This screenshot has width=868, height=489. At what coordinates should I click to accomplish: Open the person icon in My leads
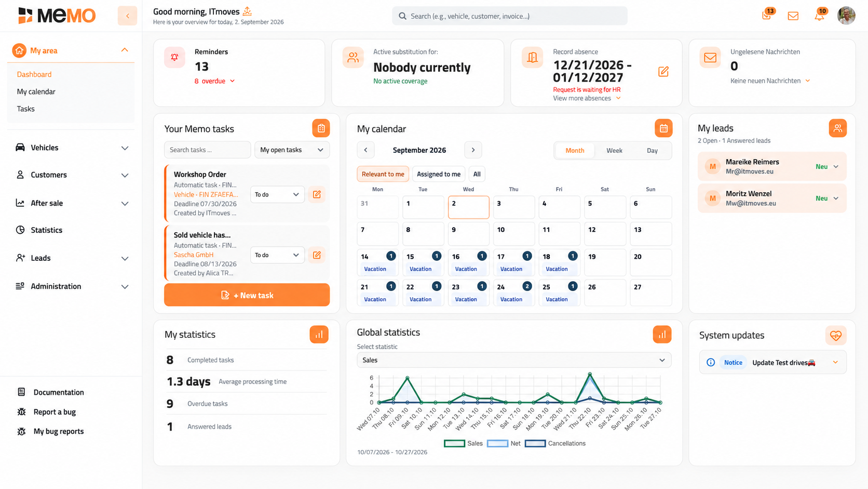point(837,128)
